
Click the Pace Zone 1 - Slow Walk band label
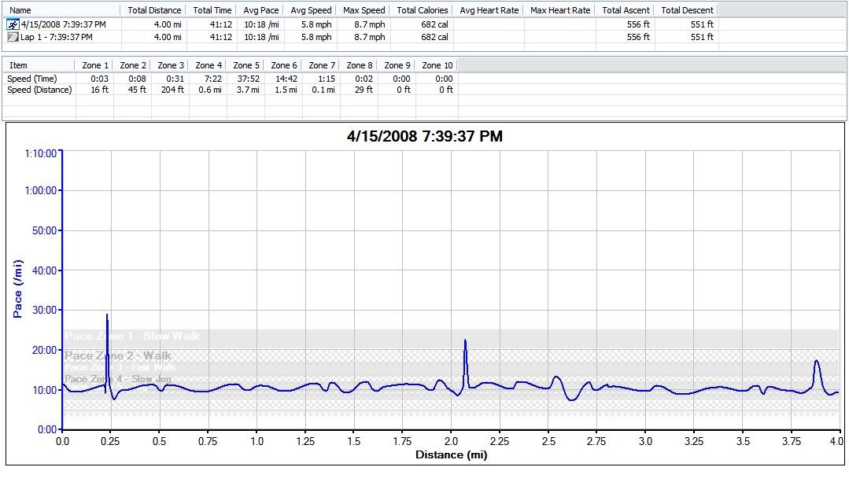pos(132,336)
